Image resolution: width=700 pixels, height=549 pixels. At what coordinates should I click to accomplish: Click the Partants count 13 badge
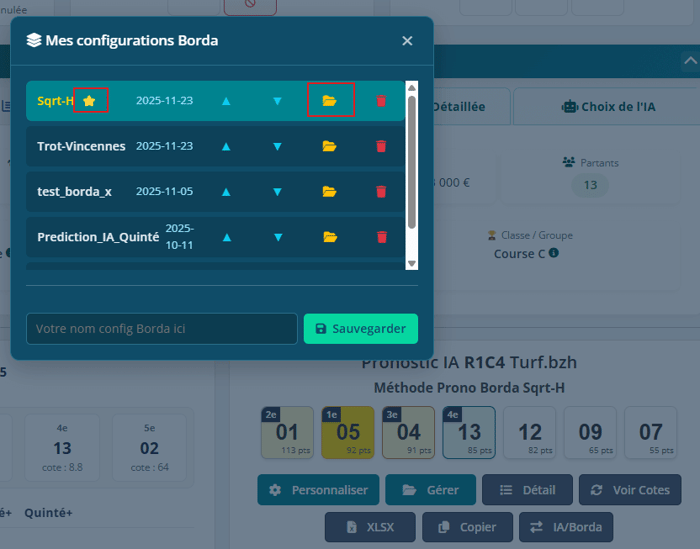click(590, 185)
